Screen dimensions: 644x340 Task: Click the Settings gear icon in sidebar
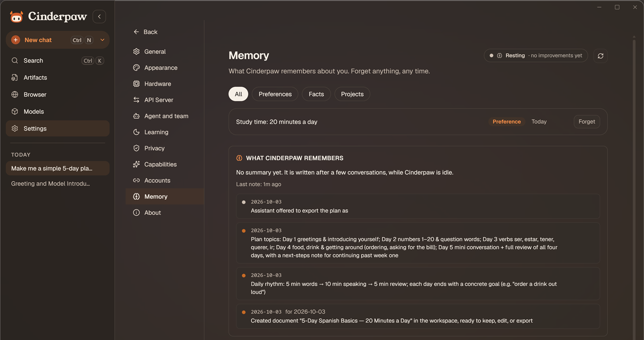15,128
